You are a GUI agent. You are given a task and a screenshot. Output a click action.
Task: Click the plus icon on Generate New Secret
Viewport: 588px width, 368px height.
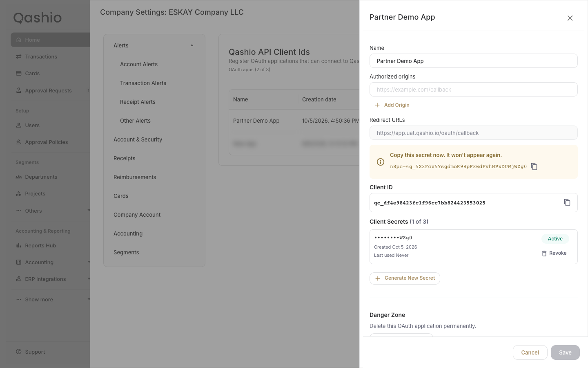[378, 278]
